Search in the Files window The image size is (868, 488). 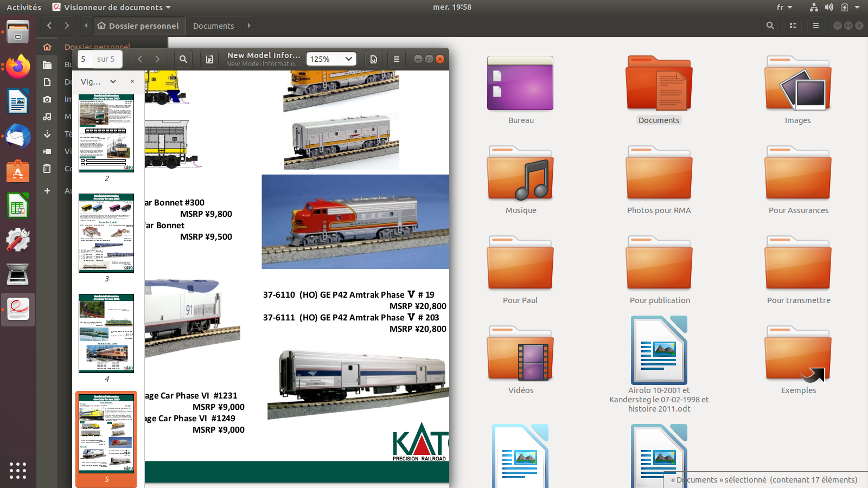coord(770,25)
